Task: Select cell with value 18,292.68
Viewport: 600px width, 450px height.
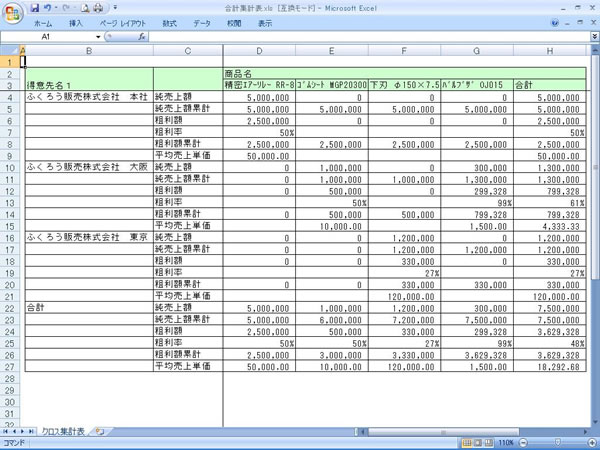Action: [x=549, y=366]
